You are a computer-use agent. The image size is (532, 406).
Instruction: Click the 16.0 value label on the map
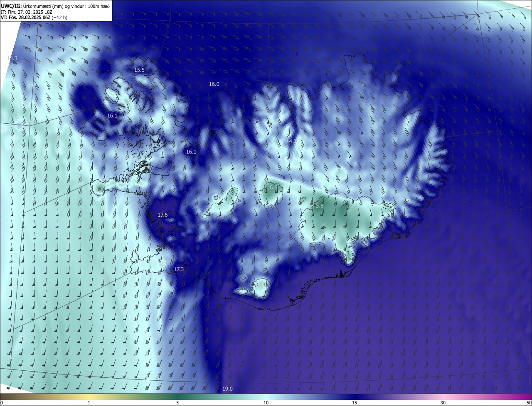tap(214, 84)
